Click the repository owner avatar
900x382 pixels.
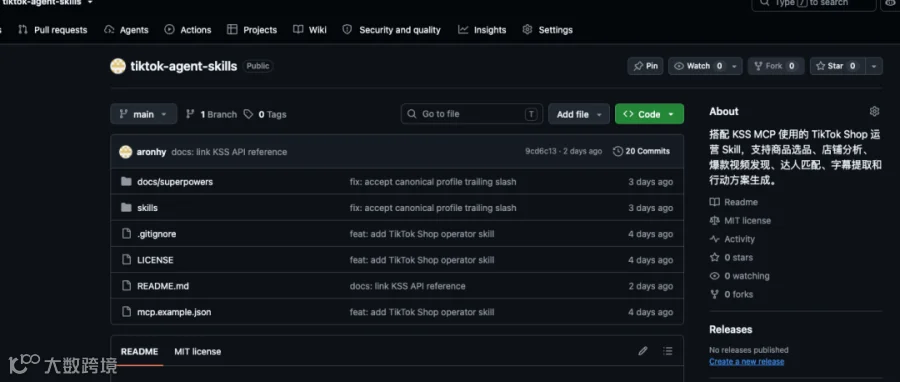[118, 66]
